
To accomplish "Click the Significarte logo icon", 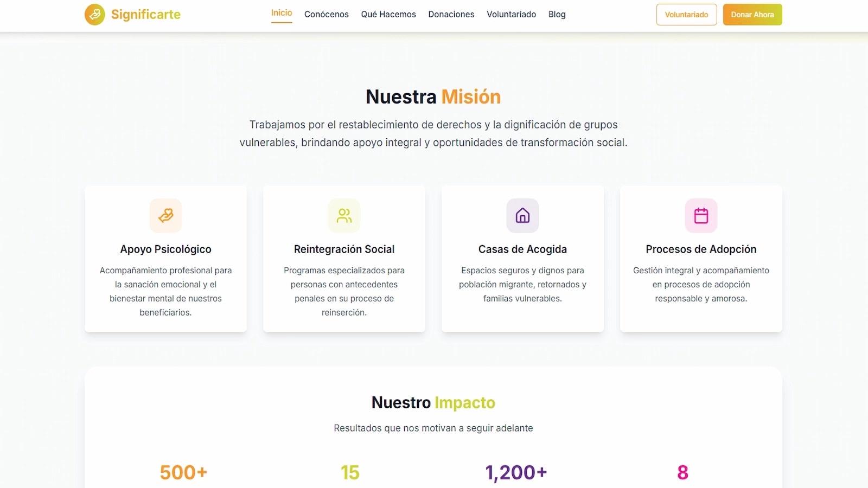I will pyautogui.click(x=94, y=15).
